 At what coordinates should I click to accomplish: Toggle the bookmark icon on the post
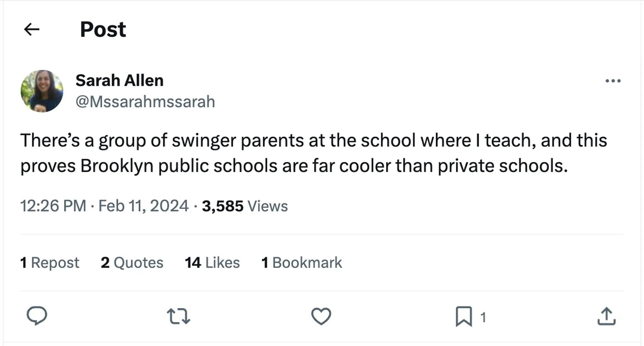pos(464,316)
